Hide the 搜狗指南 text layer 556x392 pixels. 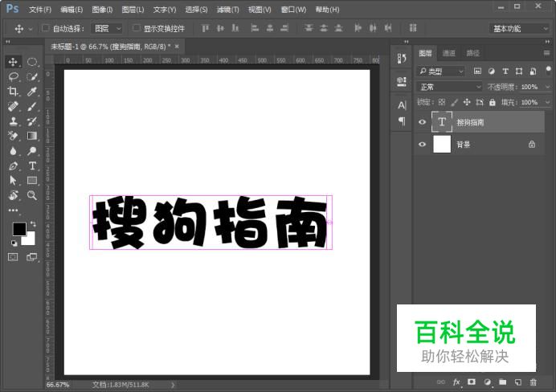click(422, 122)
